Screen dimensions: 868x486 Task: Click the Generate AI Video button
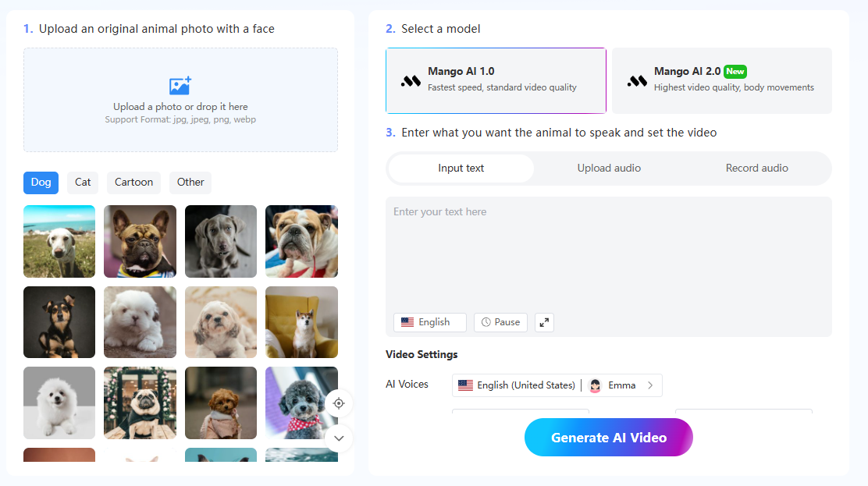pyautogui.click(x=609, y=438)
